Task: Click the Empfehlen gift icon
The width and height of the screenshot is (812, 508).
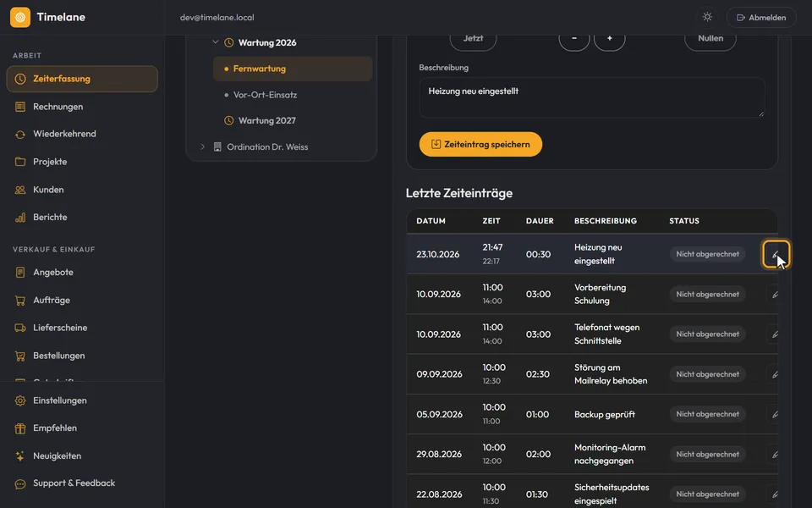Action: tap(20, 428)
